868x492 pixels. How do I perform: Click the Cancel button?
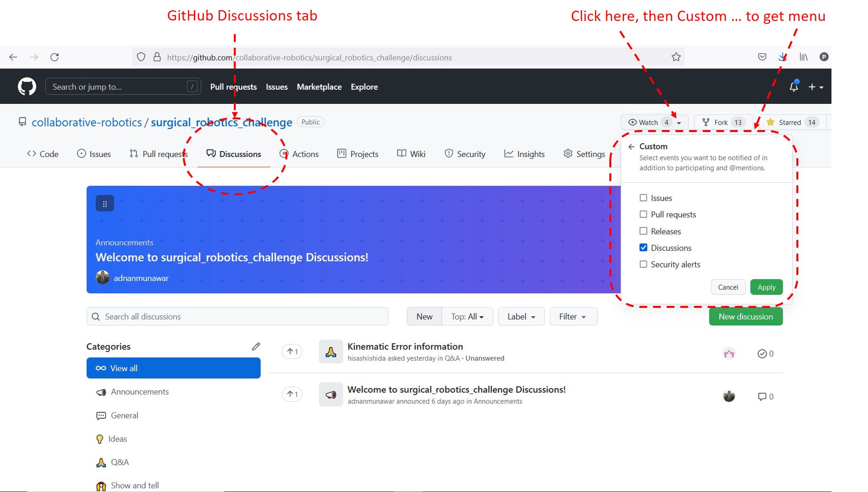point(728,287)
